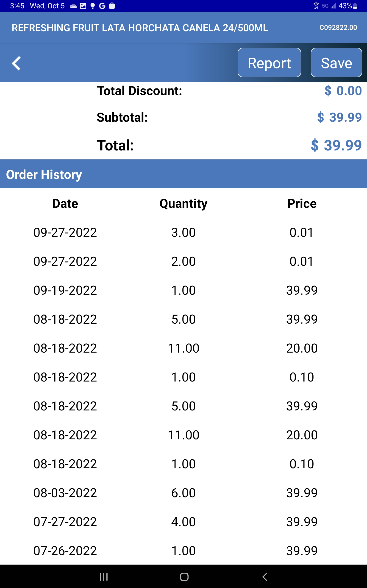Select the 08-03-2022 order history row
This screenshot has height=588, width=367.
point(183,493)
